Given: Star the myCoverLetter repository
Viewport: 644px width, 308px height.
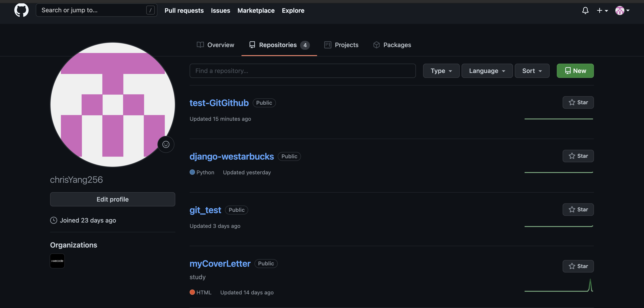Looking at the screenshot, I should tap(578, 266).
